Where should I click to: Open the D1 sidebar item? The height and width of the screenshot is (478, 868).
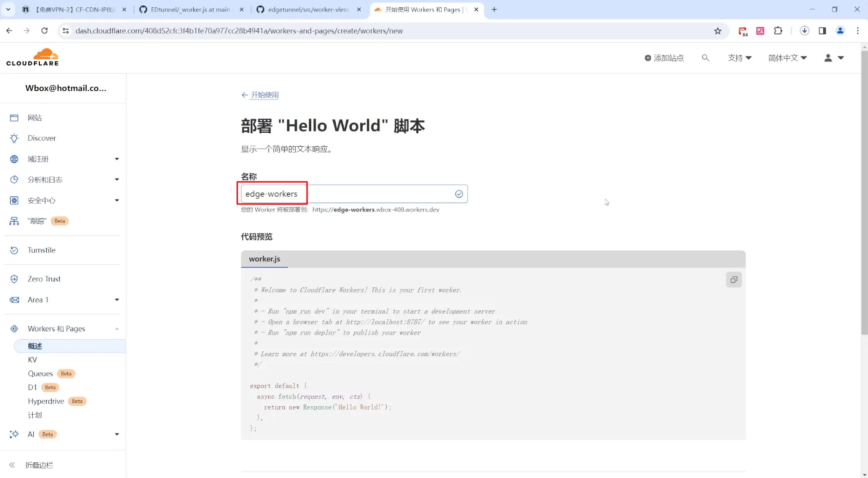click(x=32, y=387)
